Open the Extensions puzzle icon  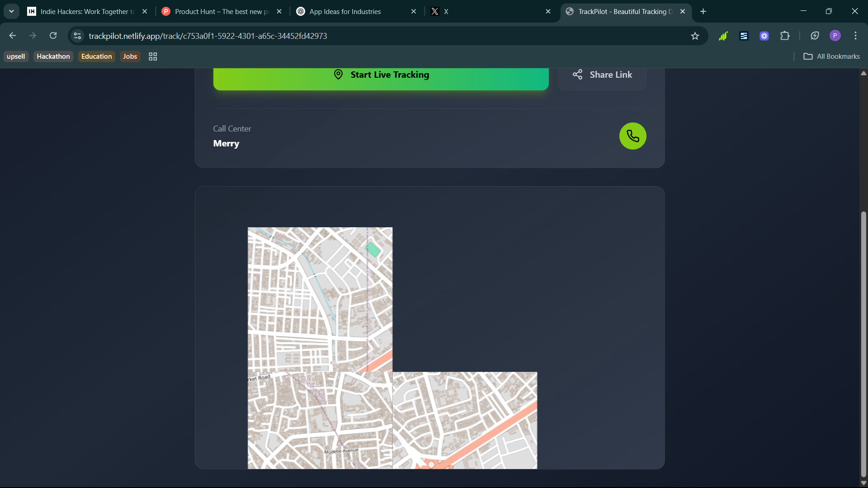785,36
